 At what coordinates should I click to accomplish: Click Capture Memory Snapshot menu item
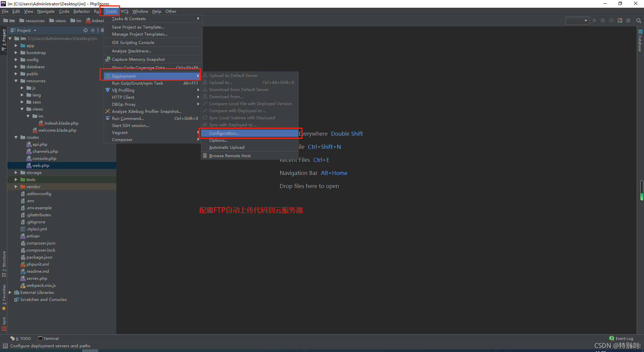tap(153, 59)
